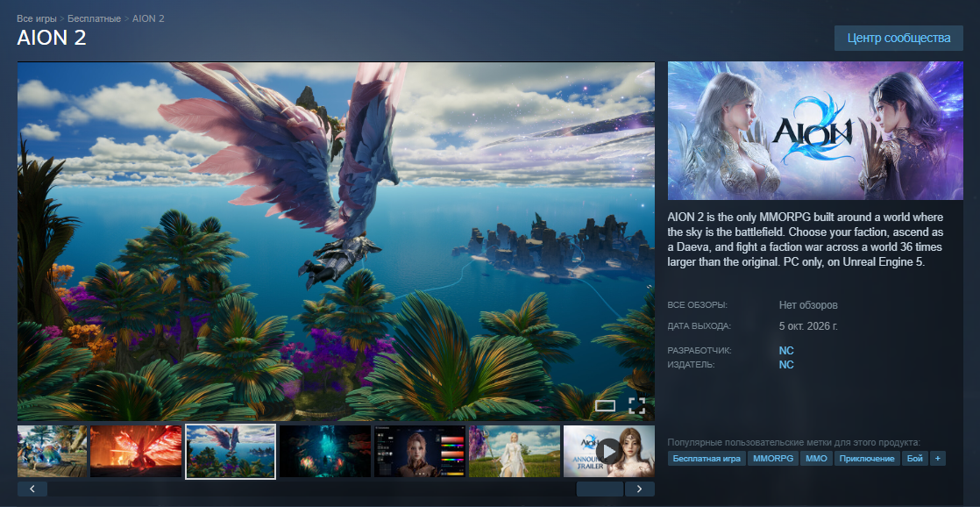Open fullscreen view icon on screenshot
This screenshot has height=507, width=980.
pyautogui.click(x=636, y=406)
